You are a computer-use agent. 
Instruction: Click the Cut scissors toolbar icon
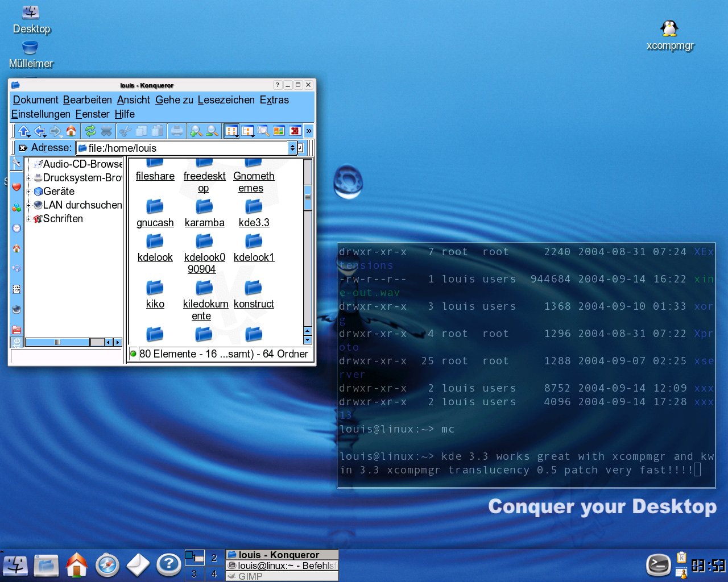point(125,131)
